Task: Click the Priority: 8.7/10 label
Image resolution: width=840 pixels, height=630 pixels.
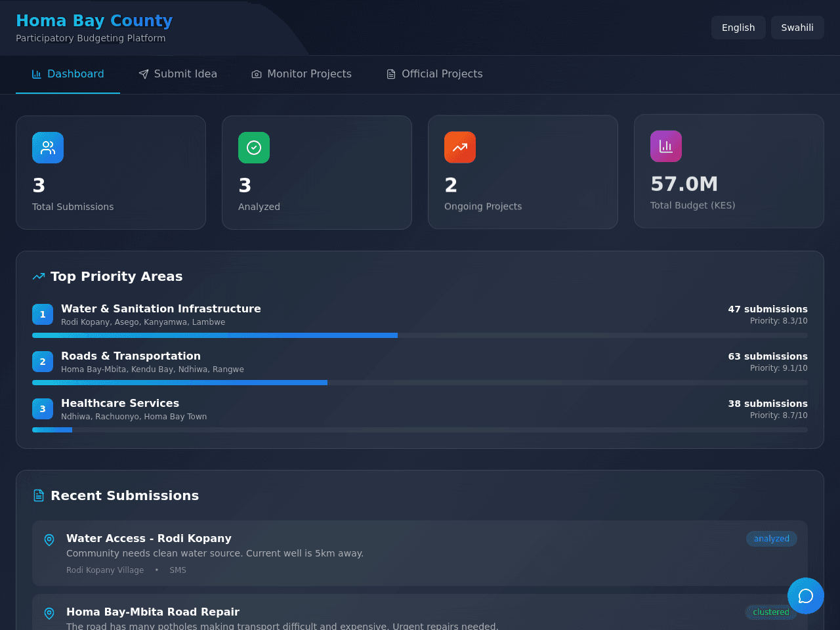Action: (x=779, y=415)
